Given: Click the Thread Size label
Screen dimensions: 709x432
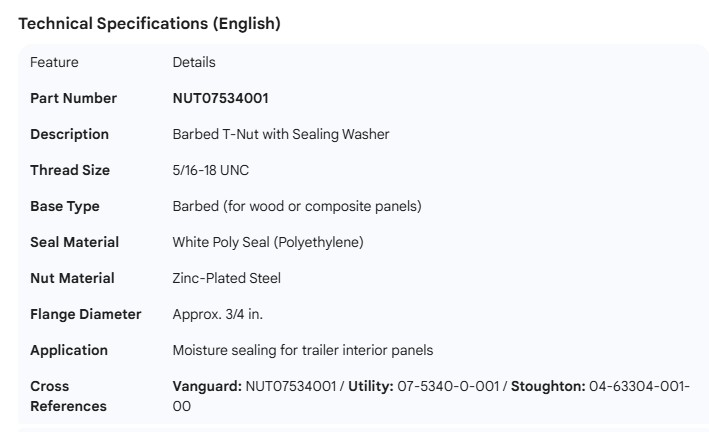Looking at the screenshot, I should pos(70,170).
